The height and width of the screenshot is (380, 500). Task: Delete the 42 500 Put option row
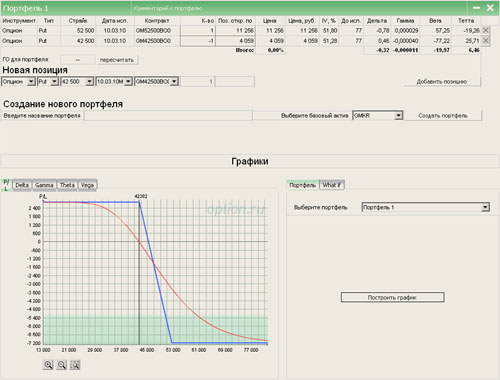(x=486, y=41)
